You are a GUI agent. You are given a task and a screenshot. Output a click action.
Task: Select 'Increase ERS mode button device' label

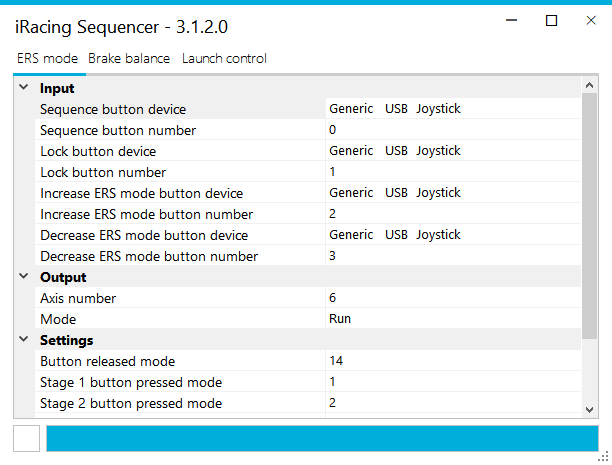(x=141, y=194)
